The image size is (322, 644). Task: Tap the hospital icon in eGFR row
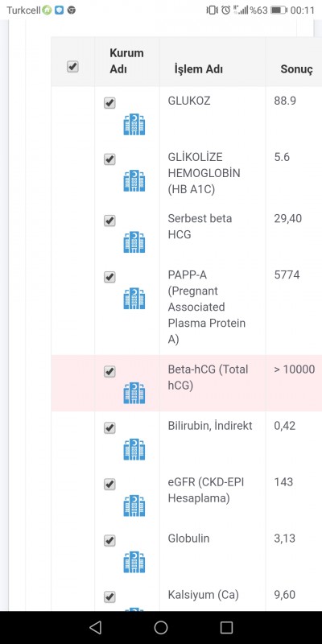point(134,506)
